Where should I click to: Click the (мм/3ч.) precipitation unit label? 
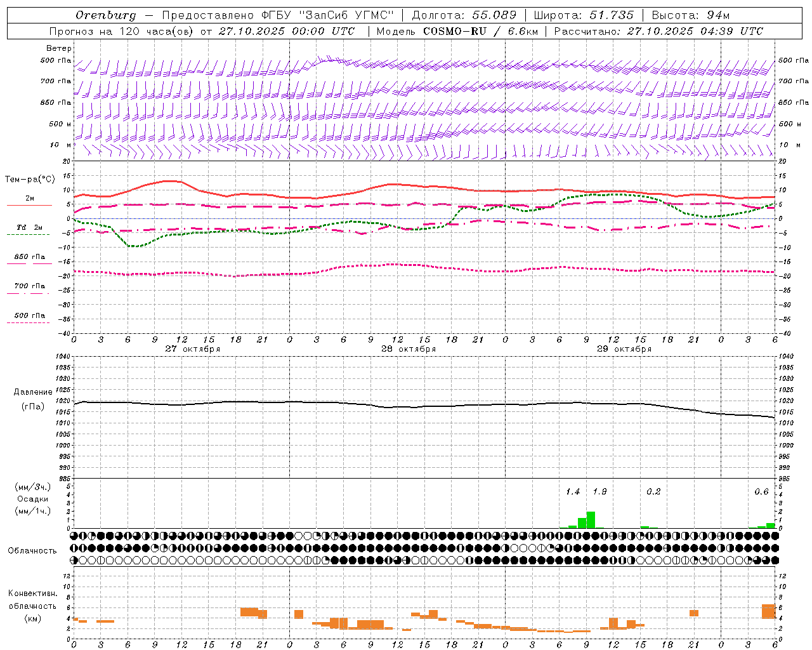pos(32,487)
